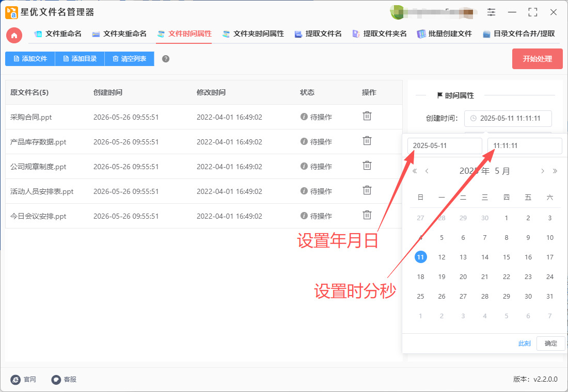Click modified time of 今日会议安排.ppt
The width and height of the screenshot is (568, 392).
click(x=229, y=216)
